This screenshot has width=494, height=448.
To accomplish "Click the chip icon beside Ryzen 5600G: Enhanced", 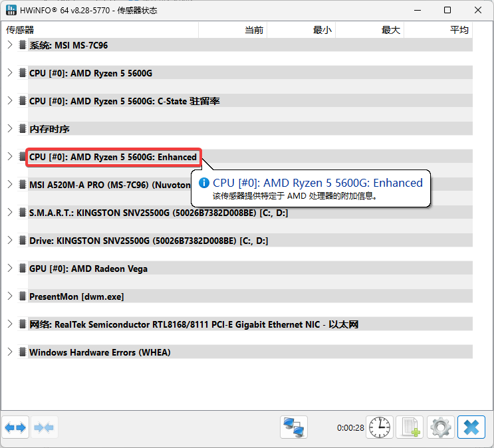I will point(23,157).
